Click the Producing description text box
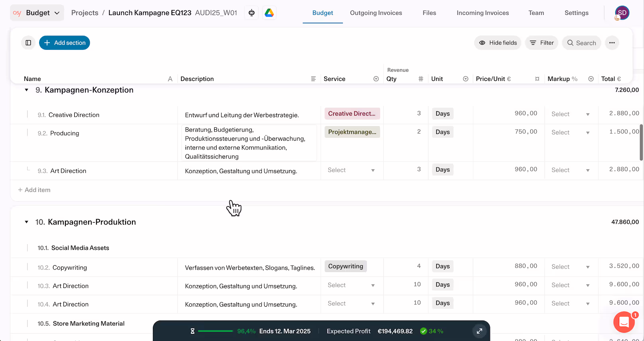Screen dimensions: 644x341 (x=249, y=143)
